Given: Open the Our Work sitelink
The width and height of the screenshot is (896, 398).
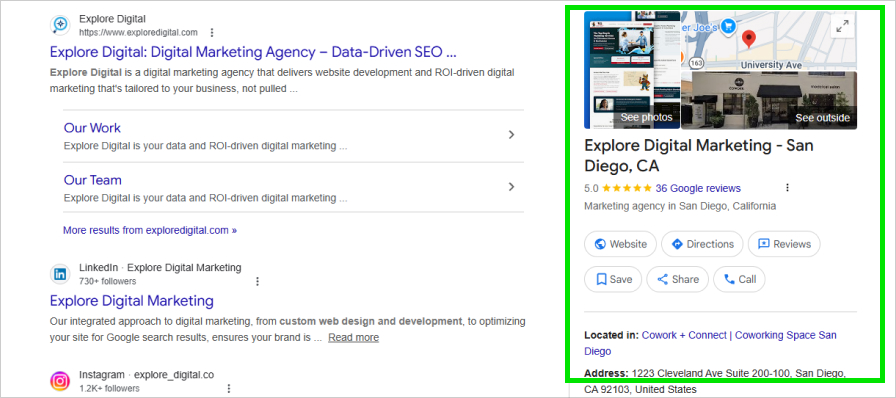Looking at the screenshot, I should (93, 128).
